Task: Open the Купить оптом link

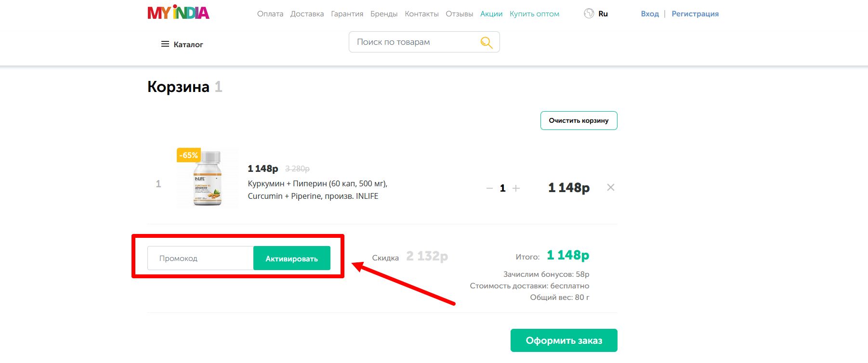Action: (x=534, y=14)
